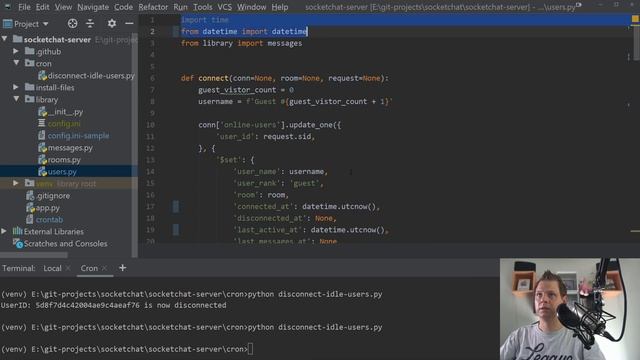Click the cron folder icon
The image size is (640, 360).
[x=29, y=63]
